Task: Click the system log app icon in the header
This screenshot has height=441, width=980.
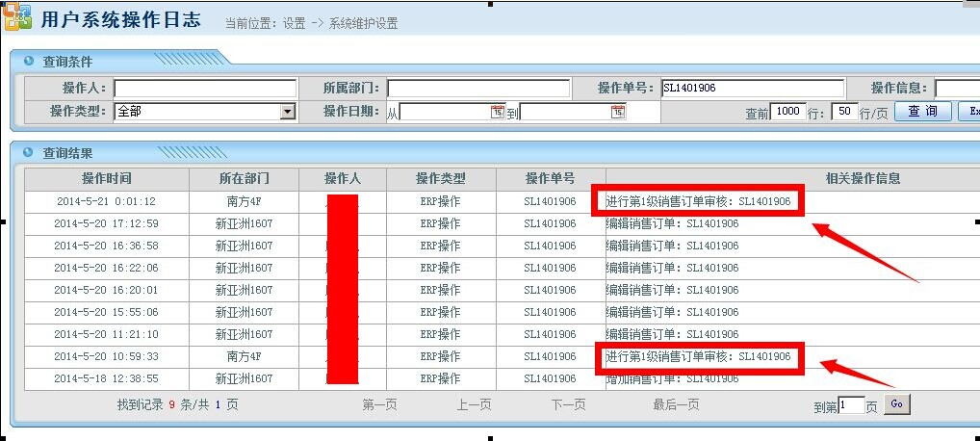Action: point(16,17)
